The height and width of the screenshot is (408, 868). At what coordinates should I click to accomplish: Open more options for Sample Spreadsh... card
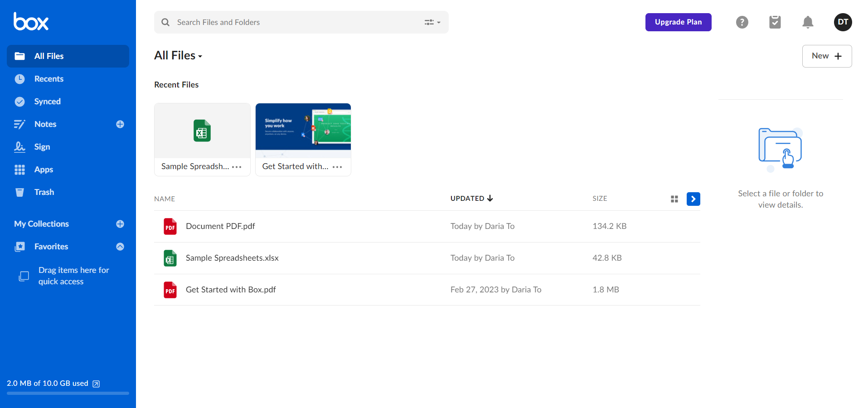point(237,167)
